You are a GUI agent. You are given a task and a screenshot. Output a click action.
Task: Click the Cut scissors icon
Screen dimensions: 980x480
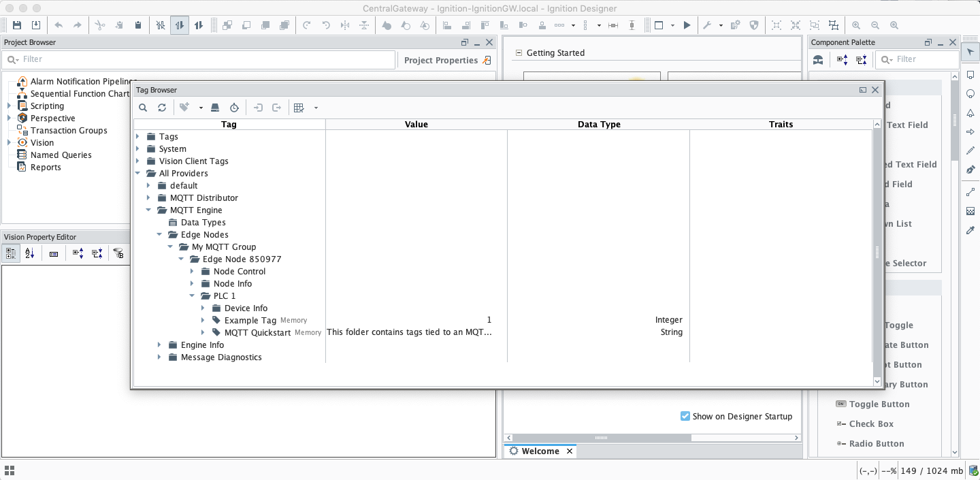pos(100,25)
